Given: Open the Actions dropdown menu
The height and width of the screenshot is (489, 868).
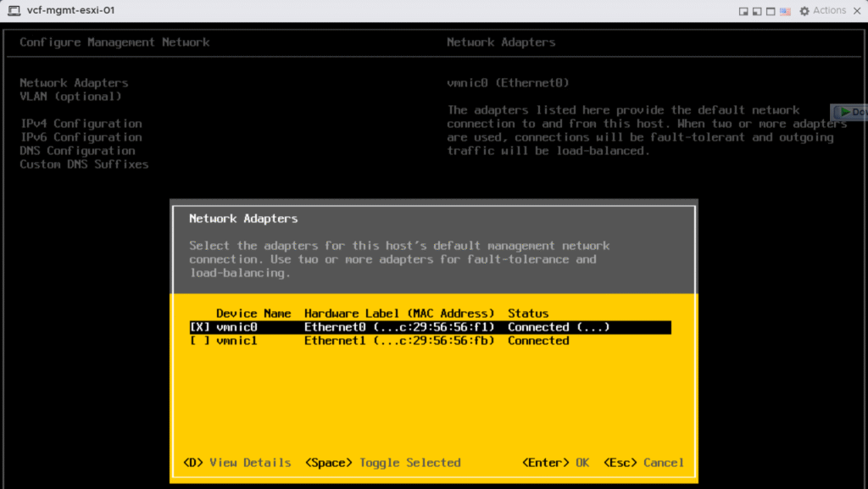Looking at the screenshot, I should (x=828, y=11).
